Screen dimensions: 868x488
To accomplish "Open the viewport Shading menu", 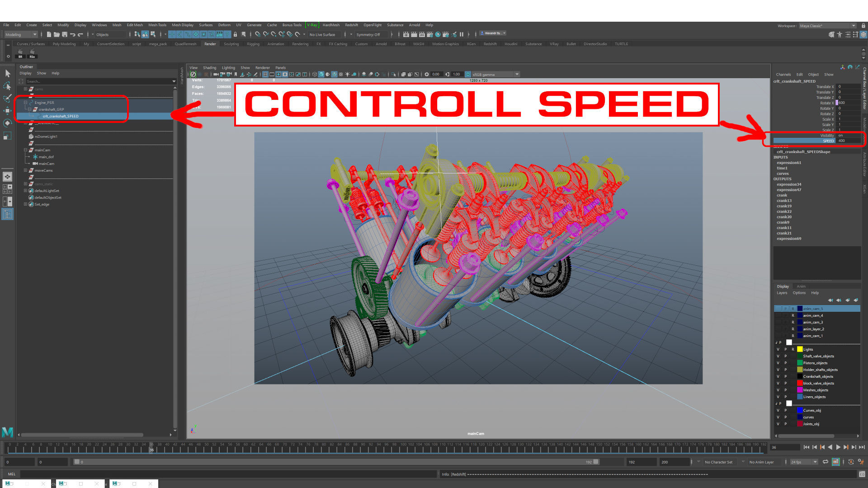I will pyautogui.click(x=209, y=68).
